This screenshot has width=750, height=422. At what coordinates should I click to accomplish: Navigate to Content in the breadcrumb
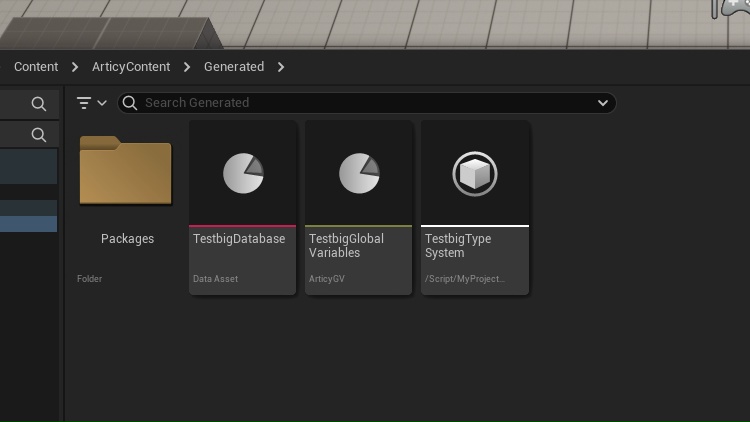(36, 67)
